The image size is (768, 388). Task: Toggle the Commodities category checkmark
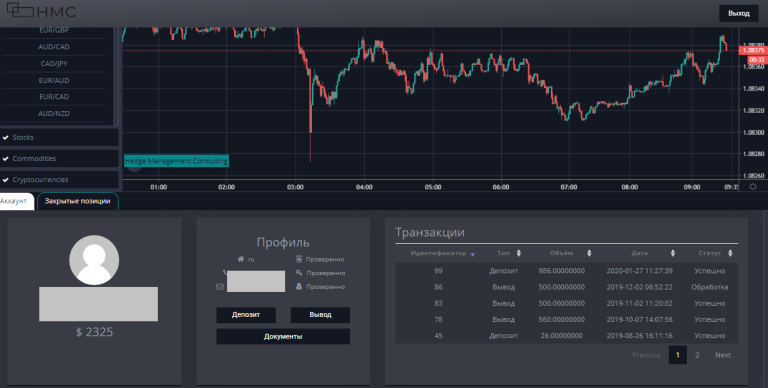(x=6, y=159)
